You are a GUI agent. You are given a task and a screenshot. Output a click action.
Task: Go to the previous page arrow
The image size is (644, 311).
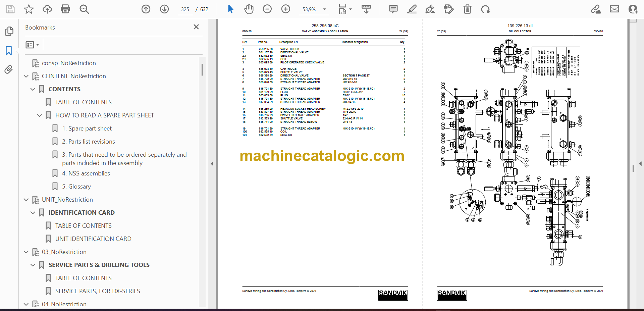coord(146,9)
